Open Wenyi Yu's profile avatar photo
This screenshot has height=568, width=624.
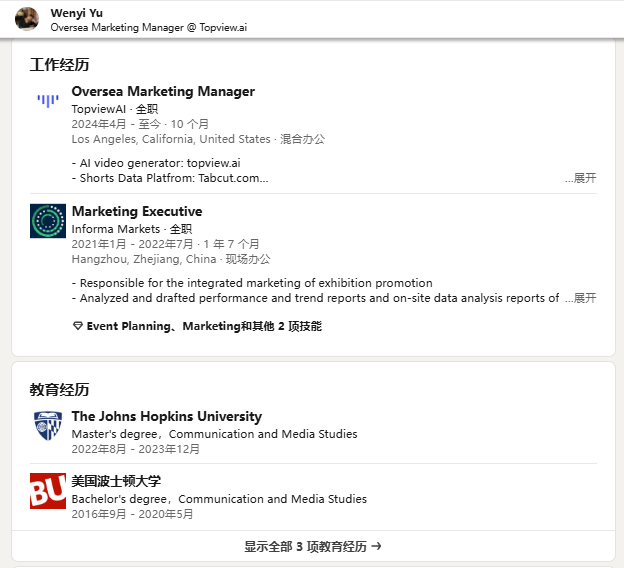pos(27,19)
